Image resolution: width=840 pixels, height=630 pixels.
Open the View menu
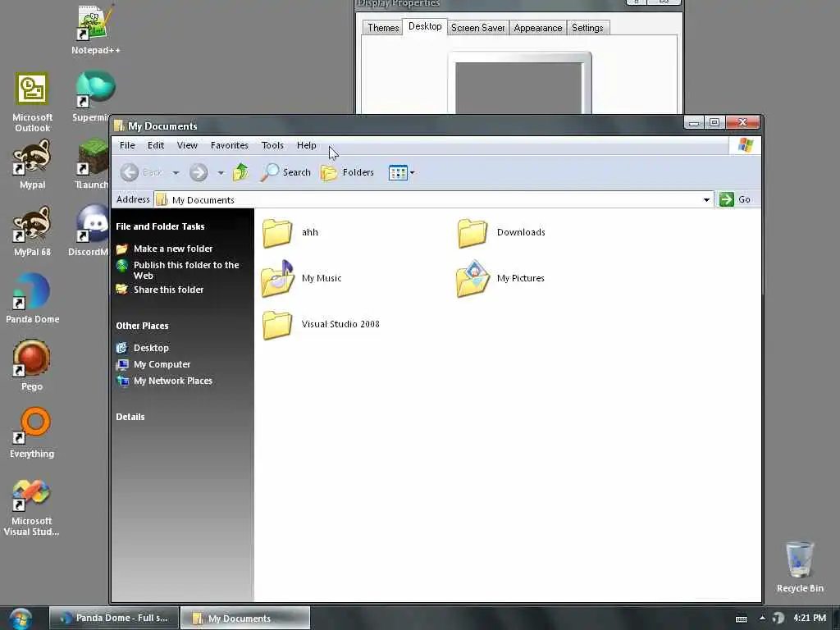coord(187,145)
